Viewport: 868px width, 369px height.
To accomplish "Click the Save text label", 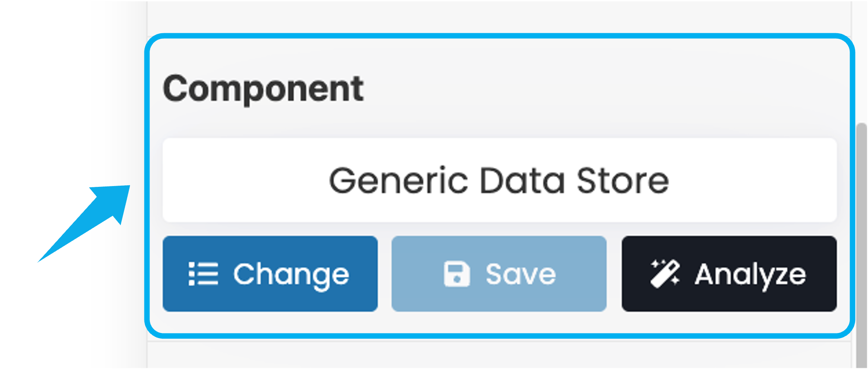I will click(x=520, y=274).
